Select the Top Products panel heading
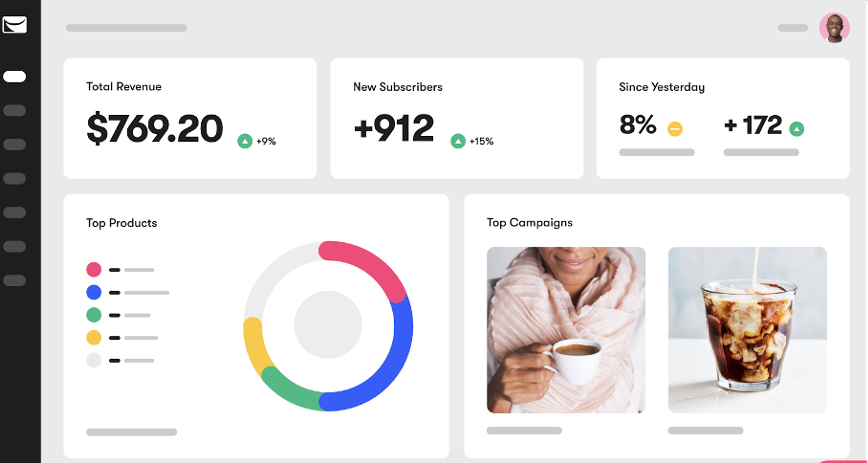868x463 pixels. tap(122, 223)
